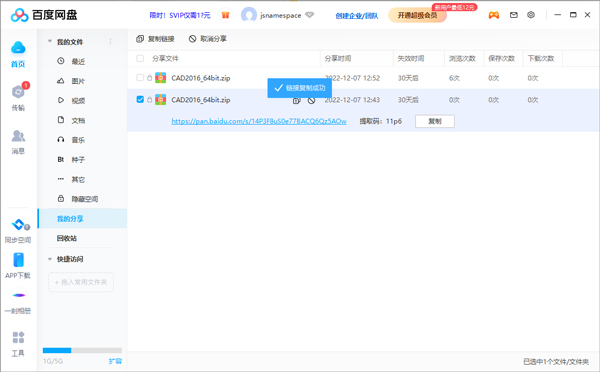Click the 下载次数 column header
Screen dimensions: 600x372
pos(541,59)
